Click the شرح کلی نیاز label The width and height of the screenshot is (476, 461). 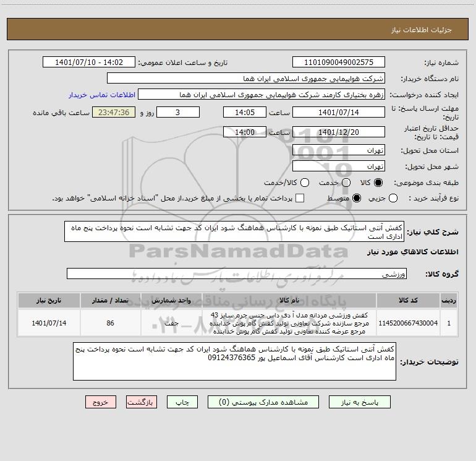coord(433,232)
